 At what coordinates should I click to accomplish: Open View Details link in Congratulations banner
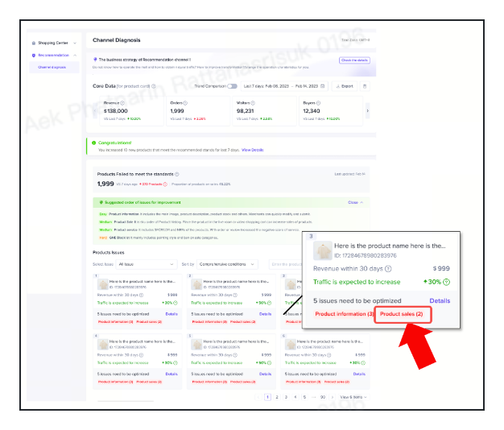coord(253,150)
